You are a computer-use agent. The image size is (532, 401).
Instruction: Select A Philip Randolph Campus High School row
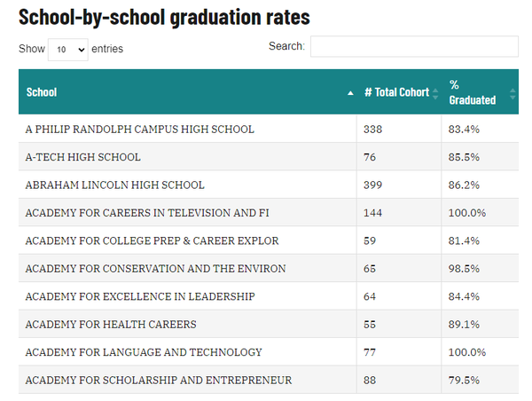(x=139, y=130)
